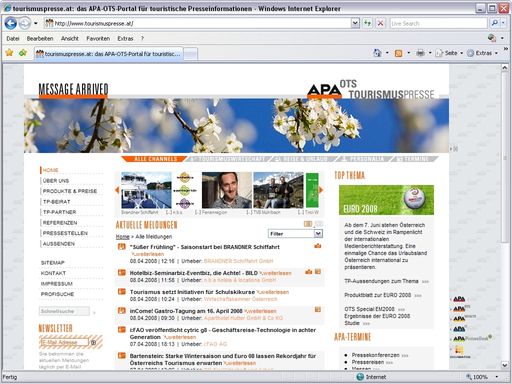Click the Add to Favorites icon
The image size is (512, 384).
23,53
